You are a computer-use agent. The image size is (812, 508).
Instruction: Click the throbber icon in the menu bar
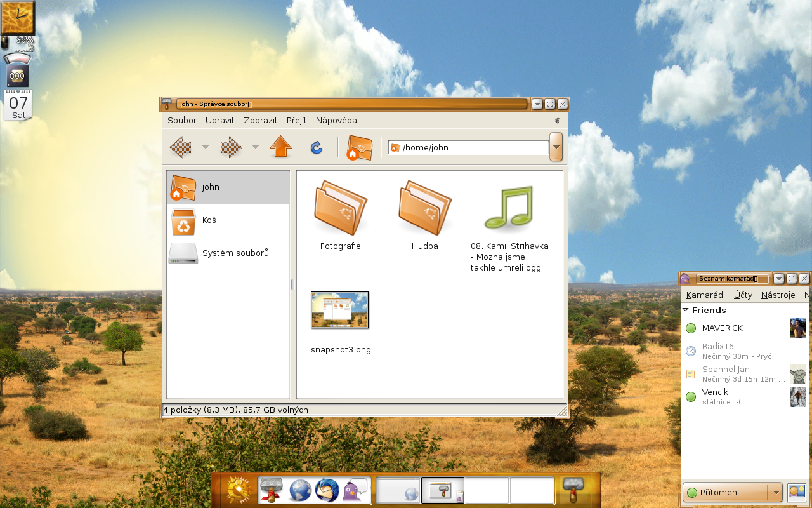(558, 120)
